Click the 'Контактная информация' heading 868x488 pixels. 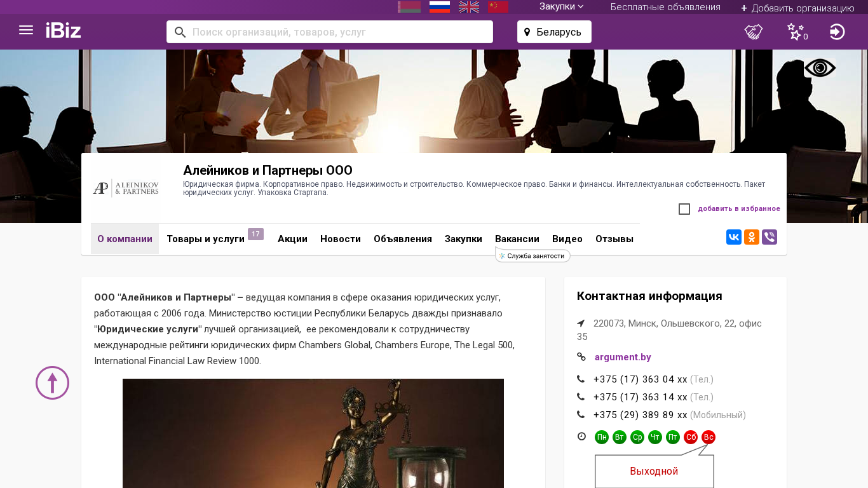pos(649,296)
